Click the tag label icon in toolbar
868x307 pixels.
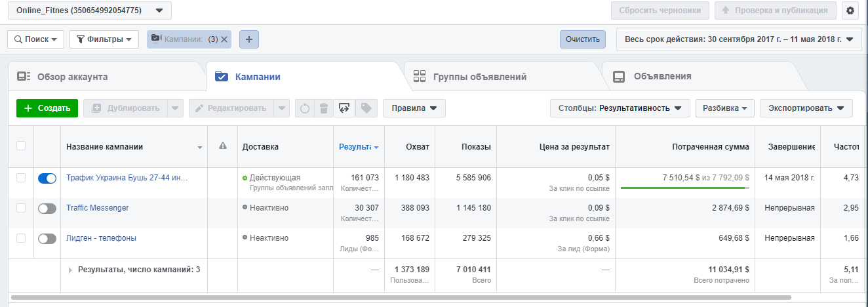[366, 108]
